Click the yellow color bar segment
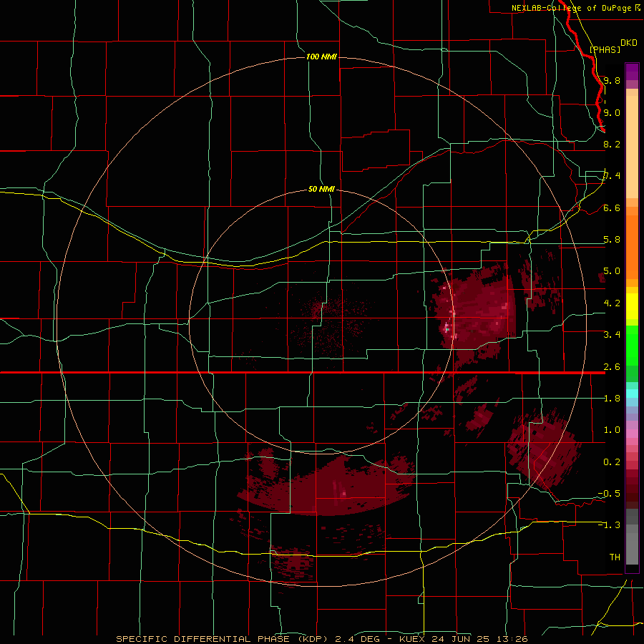644x644 pixels. click(632, 306)
